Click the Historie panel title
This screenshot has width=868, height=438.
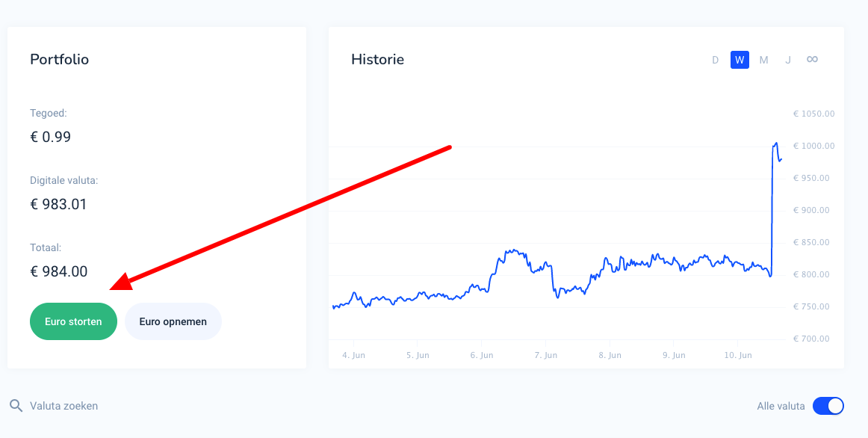pyautogui.click(x=378, y=59)
